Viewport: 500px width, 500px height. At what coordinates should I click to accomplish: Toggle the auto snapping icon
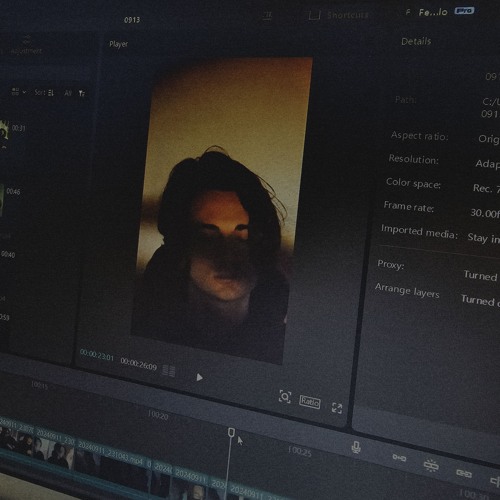point(431,465)
